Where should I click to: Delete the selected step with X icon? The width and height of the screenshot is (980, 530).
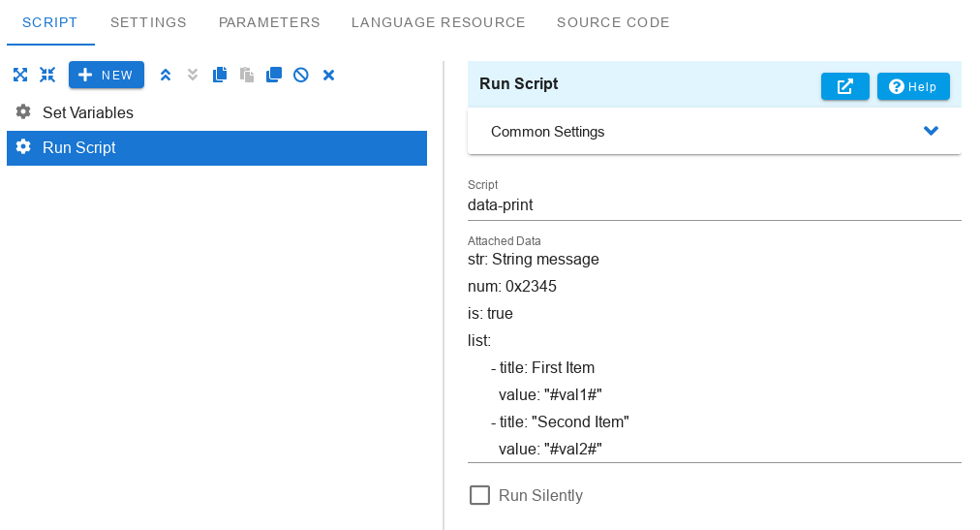tap(328, 75)
